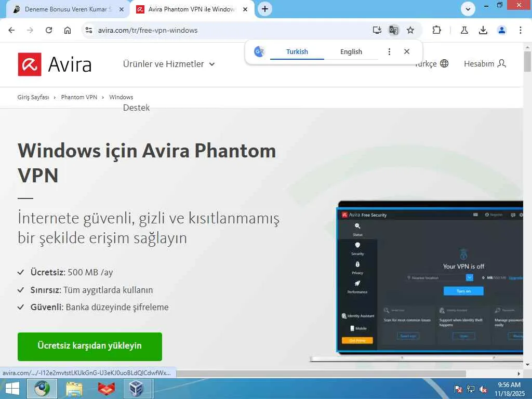Open the Chrome profile avatar
The height and width of the screenshot is (399, 532).
[502, 30]
